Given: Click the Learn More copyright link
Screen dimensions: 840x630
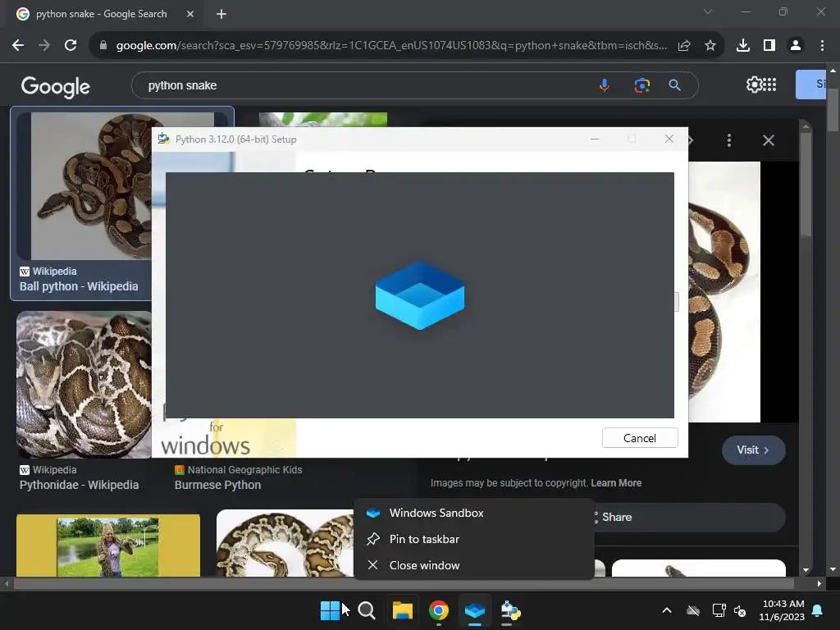Looking at the screenshot, I should (x=616, y=483).
